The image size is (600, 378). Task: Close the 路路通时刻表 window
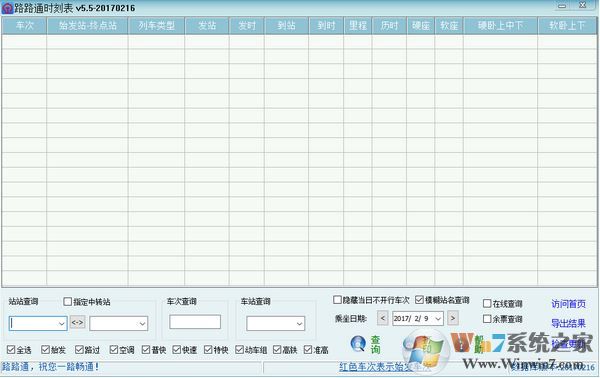[x=582, y=5]
